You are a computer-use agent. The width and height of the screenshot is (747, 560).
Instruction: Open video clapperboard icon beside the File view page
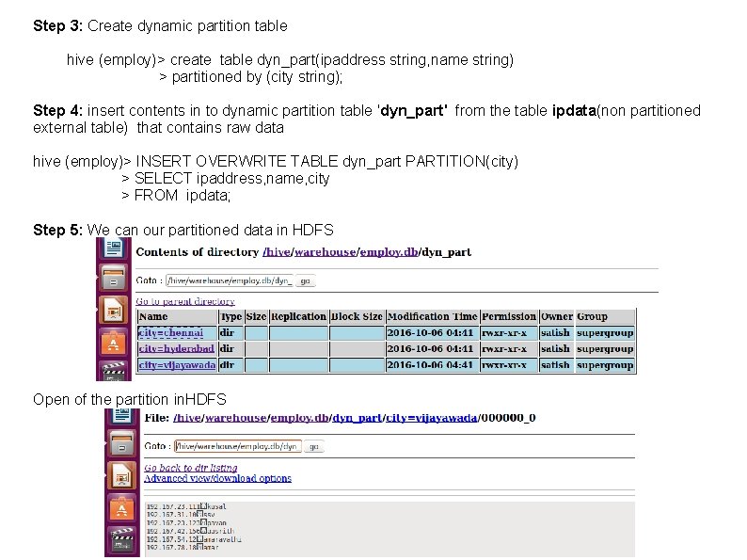click(122, 539)
